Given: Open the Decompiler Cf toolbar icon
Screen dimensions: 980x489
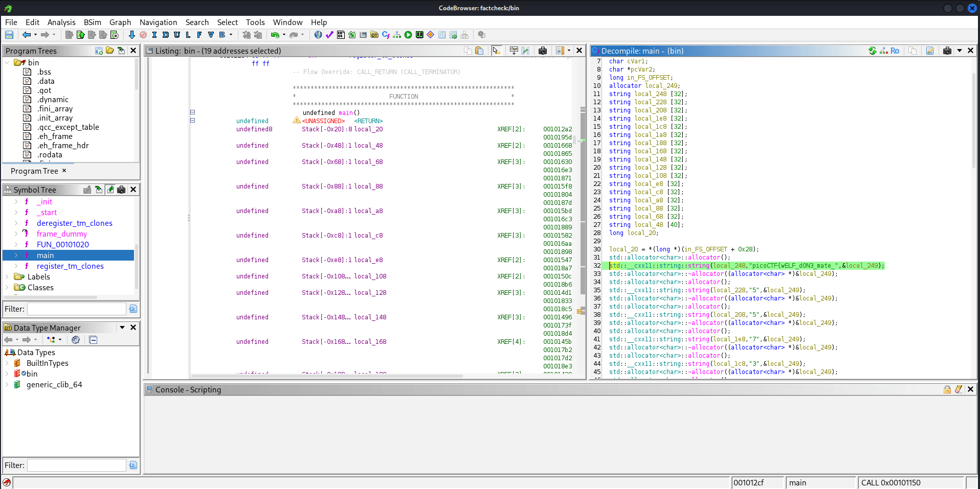Looking at the screenshot, I should coord(386,35).
